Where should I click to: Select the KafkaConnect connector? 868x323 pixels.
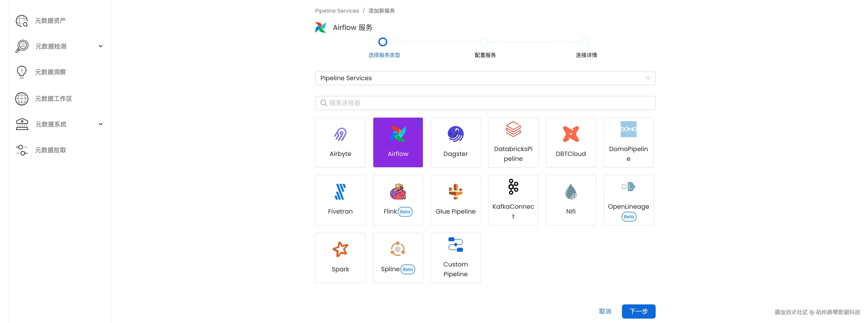click(x=513, y=200)
